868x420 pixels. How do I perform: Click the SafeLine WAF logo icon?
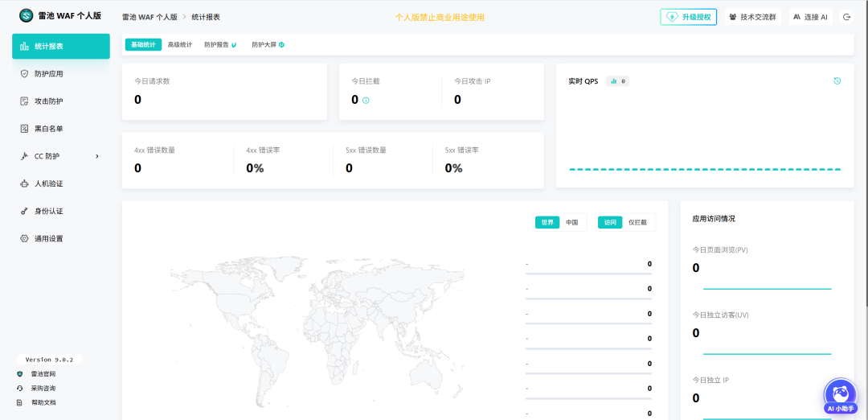(x=26, y=15)
